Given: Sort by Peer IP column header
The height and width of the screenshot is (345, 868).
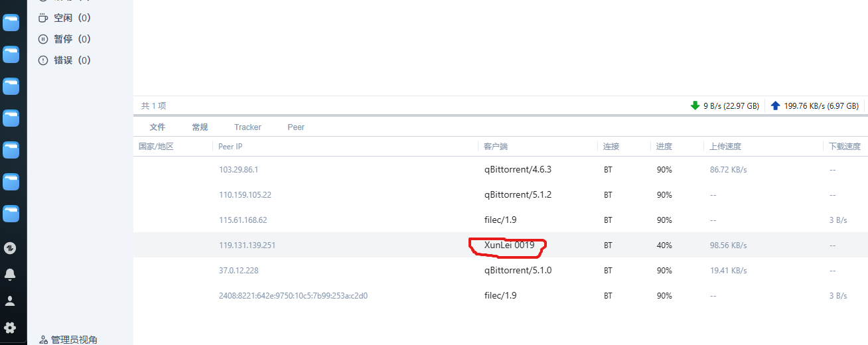Looking at the screenshot, I should (x=232, y=146).
